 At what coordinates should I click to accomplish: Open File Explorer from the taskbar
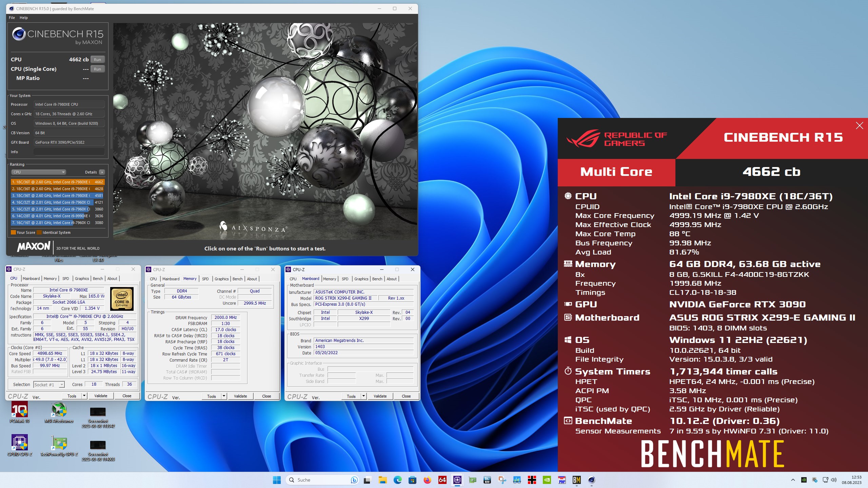coord(382,480)
